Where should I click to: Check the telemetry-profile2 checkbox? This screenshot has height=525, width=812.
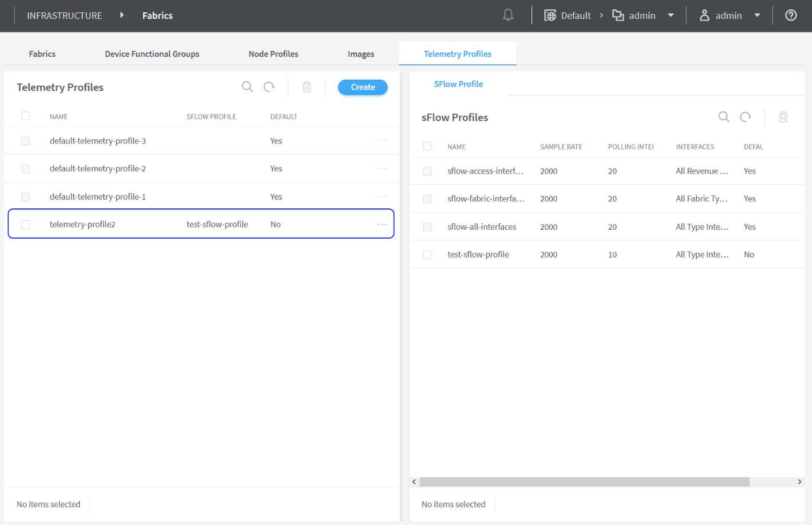[x=25, y=224]
